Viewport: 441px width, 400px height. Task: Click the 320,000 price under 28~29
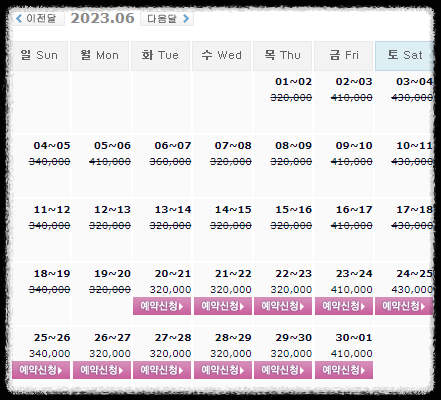[x=231, y=353]
